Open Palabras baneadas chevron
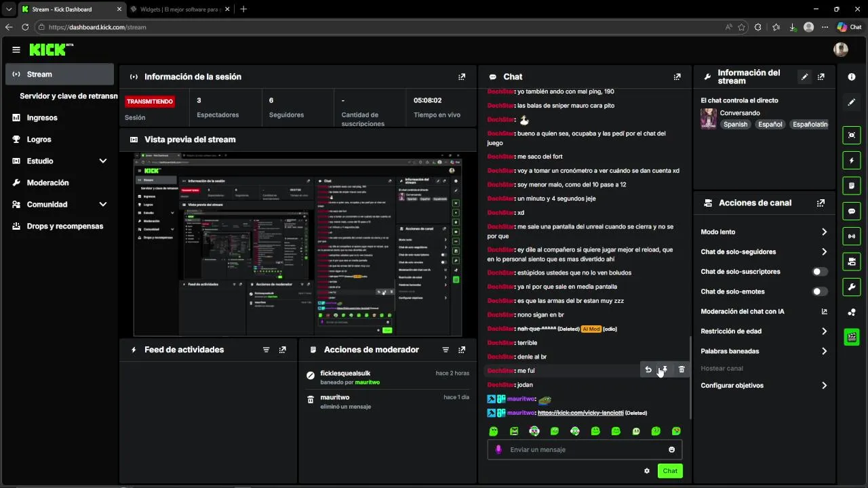This screenshot has width=868, height=488. (824, 351)
